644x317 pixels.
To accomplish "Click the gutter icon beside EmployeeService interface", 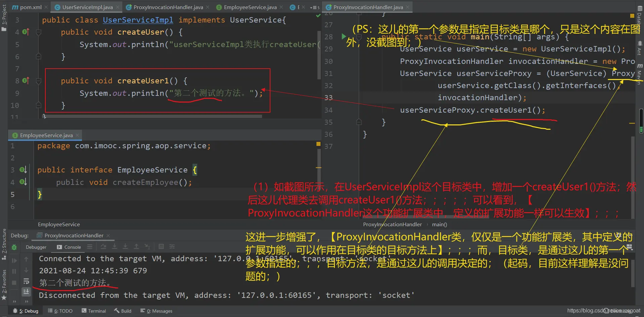I will [23, 170].
